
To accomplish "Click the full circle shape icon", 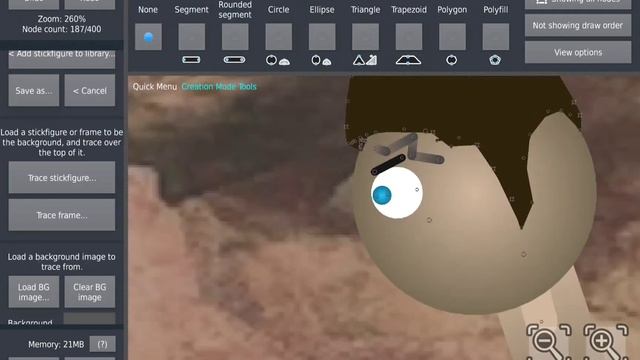I will 271,60.
